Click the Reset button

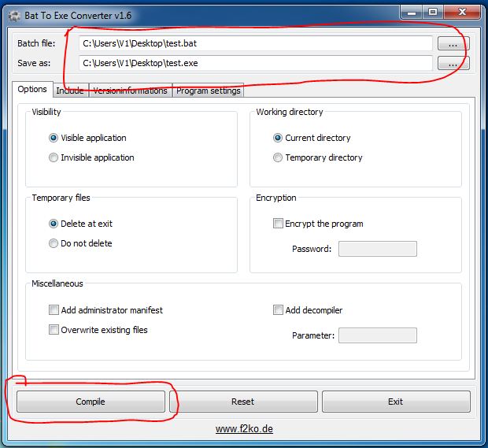tap(243, 402)
